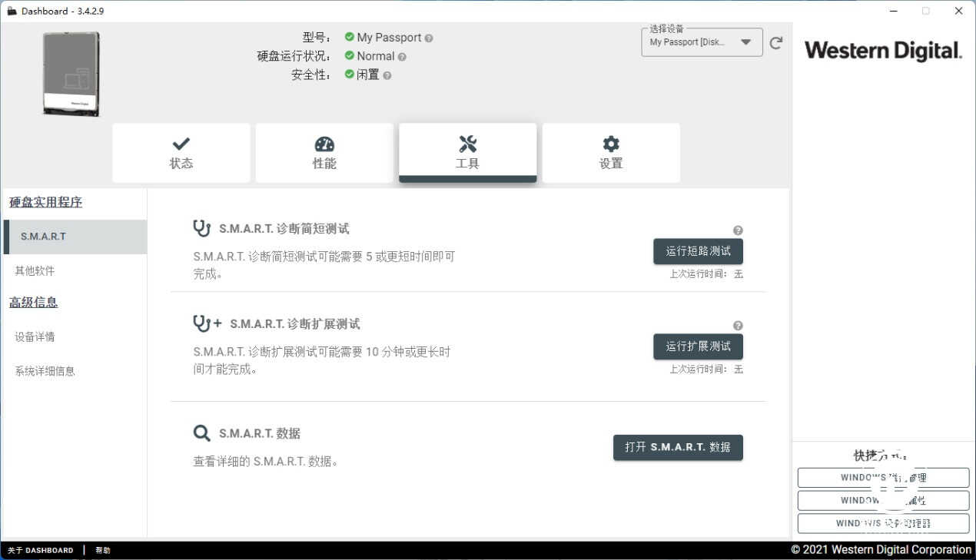Run the short test with 运行短路测试
Screen dimensions: 976x560
click(x=698, y=251)
